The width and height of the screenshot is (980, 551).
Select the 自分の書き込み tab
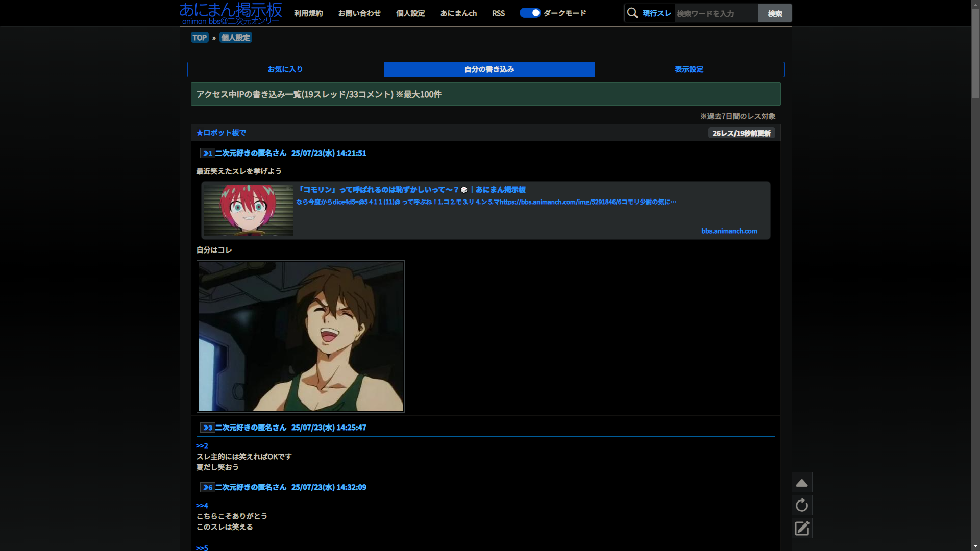tap(489, 69)
